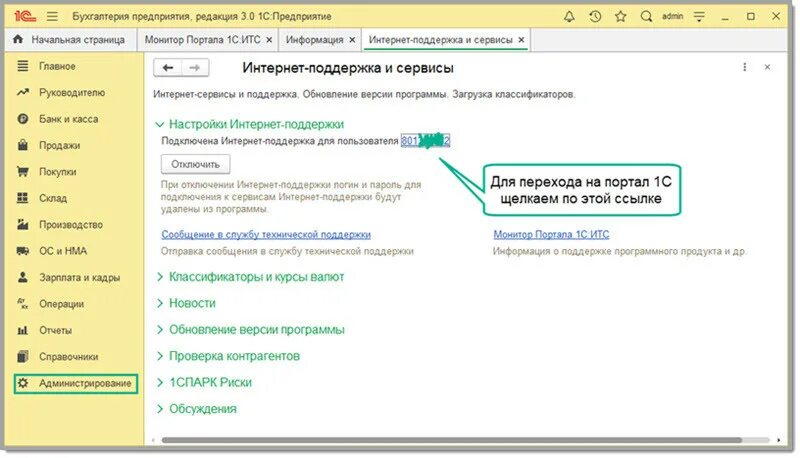Open the Банк и касса section
The image size is (800, 458).
pos(68,119)
